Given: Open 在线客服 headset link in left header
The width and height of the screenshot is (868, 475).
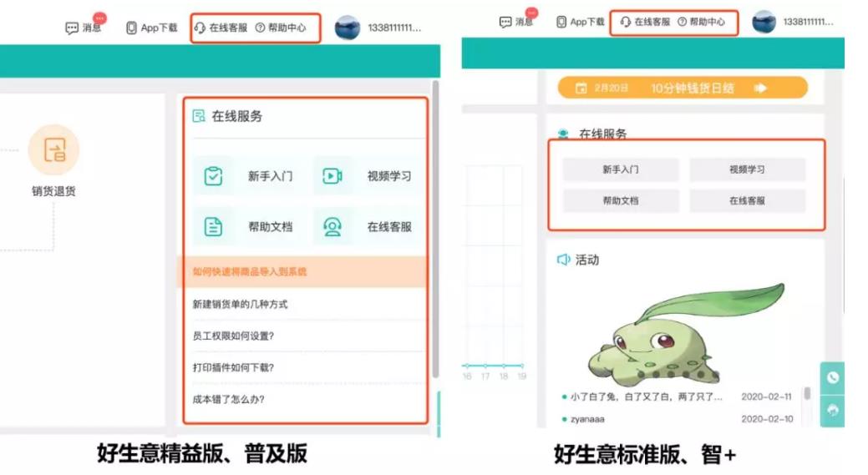Looking at the screenshot, I should click(x=221, y=28).
